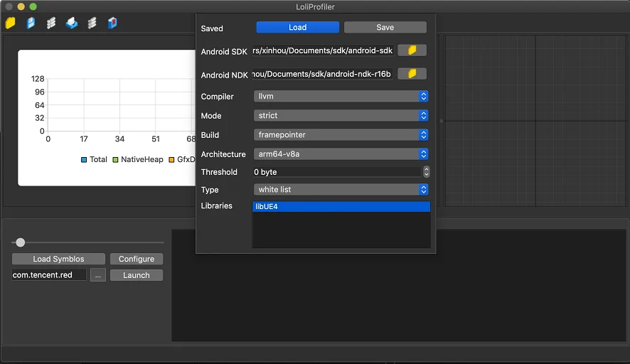Select libUE4 in the Libraries list

point(341,206)
